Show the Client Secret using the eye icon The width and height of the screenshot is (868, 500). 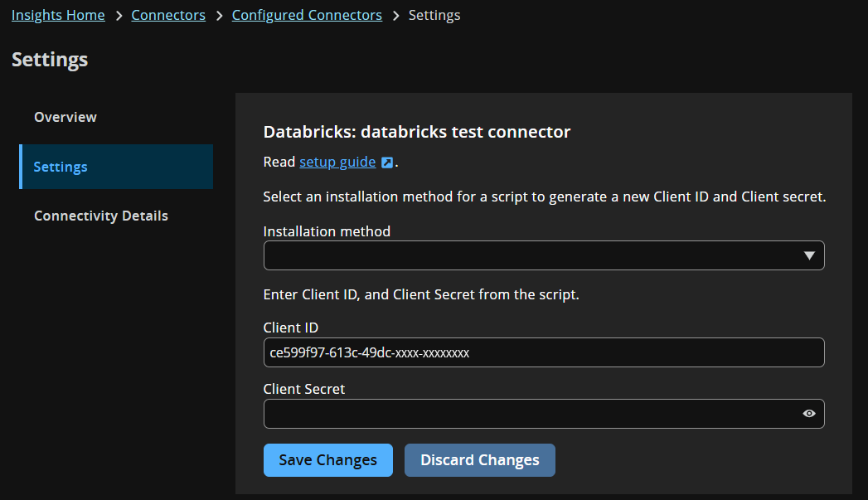(808, 413)
